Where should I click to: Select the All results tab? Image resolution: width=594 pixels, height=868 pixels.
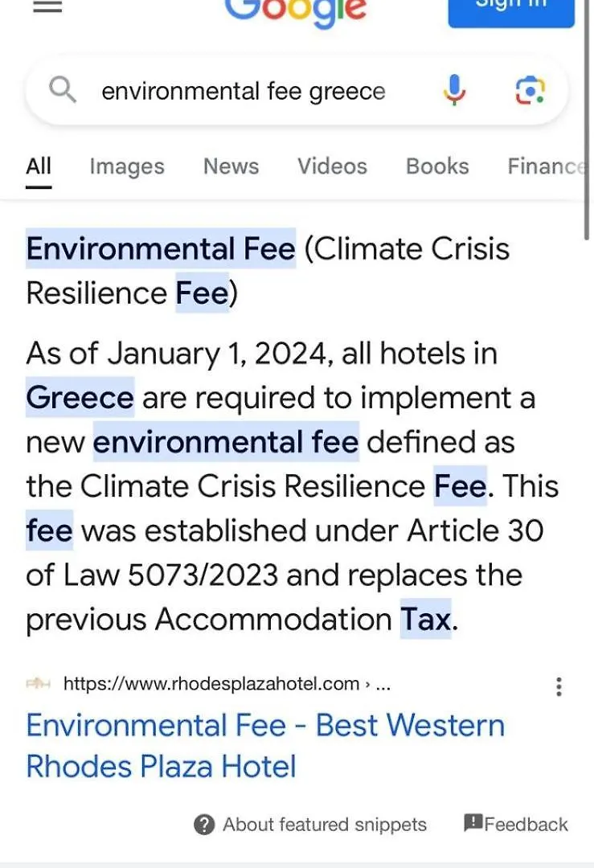point(39,166)
